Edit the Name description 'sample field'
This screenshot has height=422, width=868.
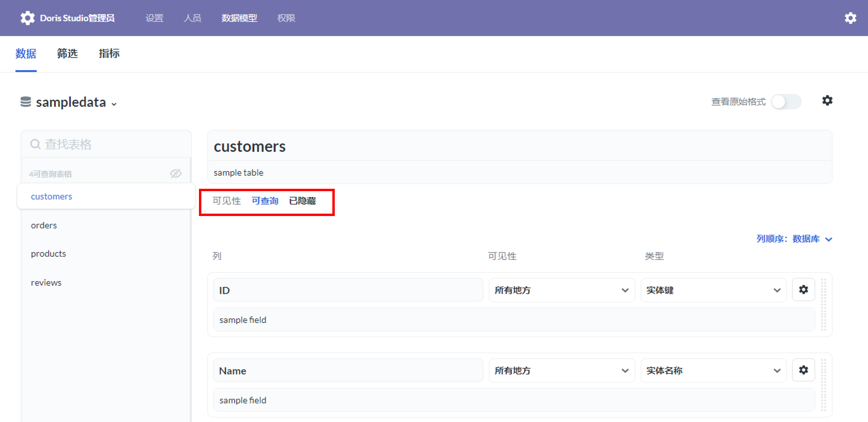(x=514, y=400)
